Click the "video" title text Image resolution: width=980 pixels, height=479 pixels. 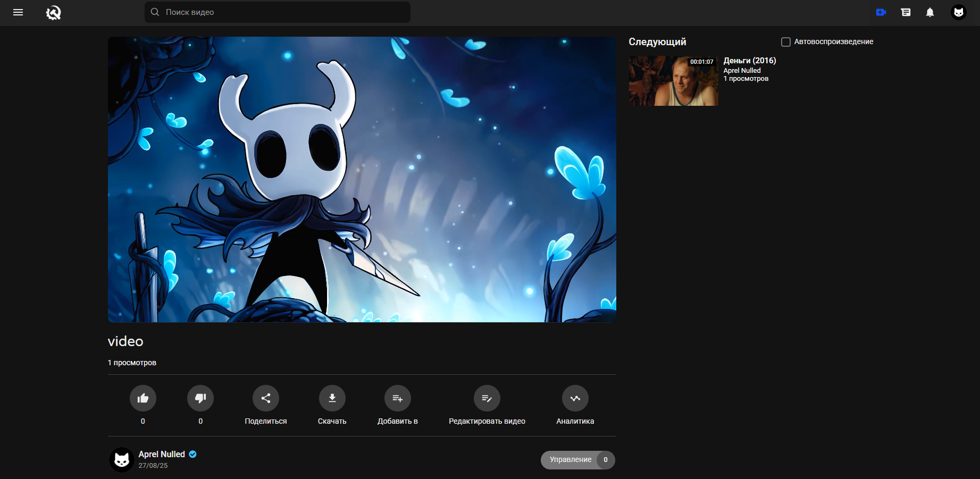point(125,341)
